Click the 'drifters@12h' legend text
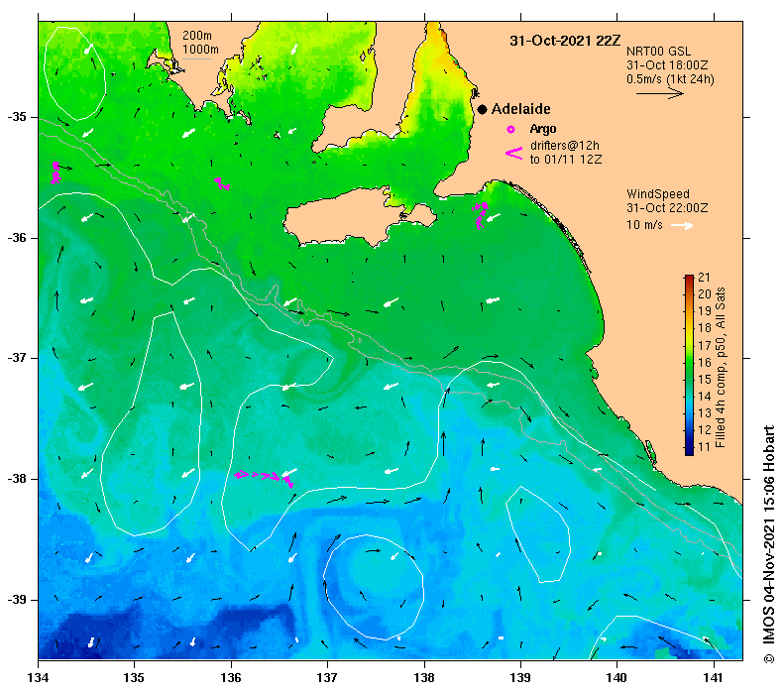The image size is (784, 694). click(x=565, y=146)
